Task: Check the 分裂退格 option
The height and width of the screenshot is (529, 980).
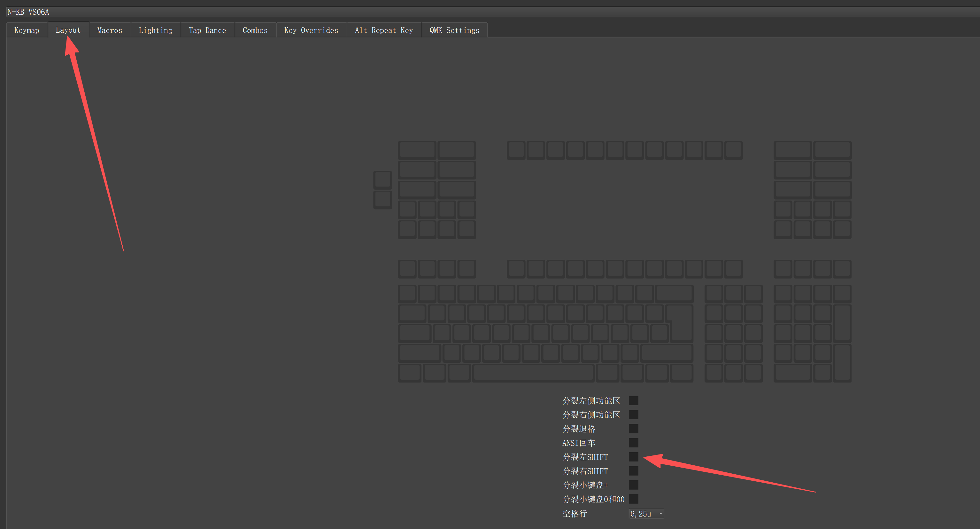Action: (633, 429)
